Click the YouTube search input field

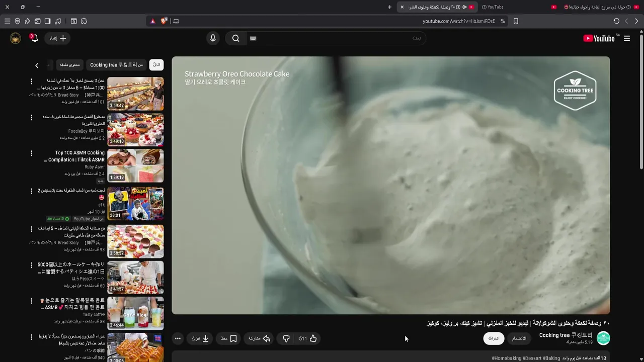[x=337, y=38]
